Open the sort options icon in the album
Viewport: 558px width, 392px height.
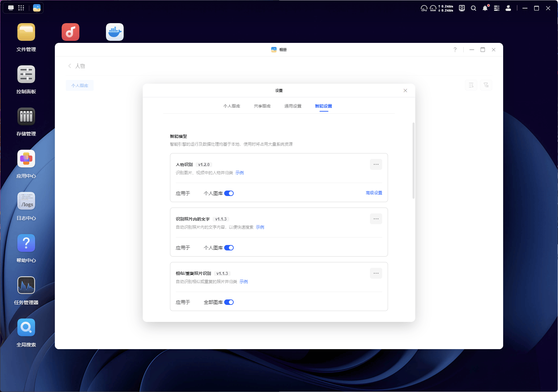pos(471,85)
